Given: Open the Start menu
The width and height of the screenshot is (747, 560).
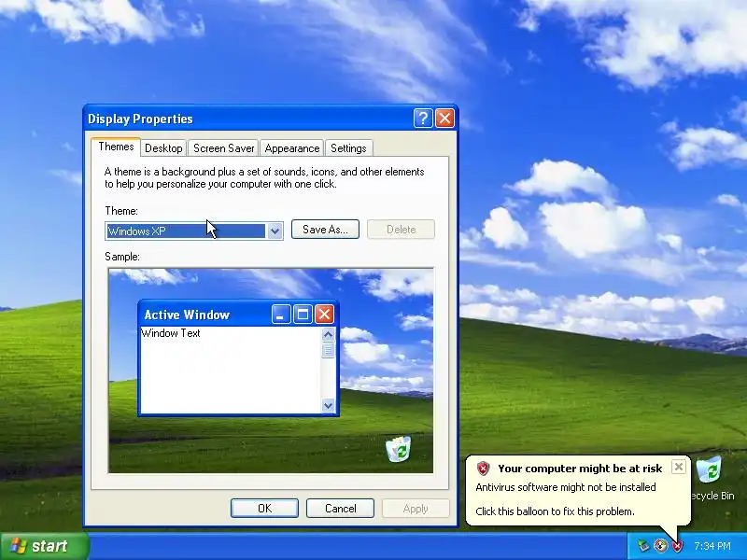Looking at the screenshot, I should point(44,546).
